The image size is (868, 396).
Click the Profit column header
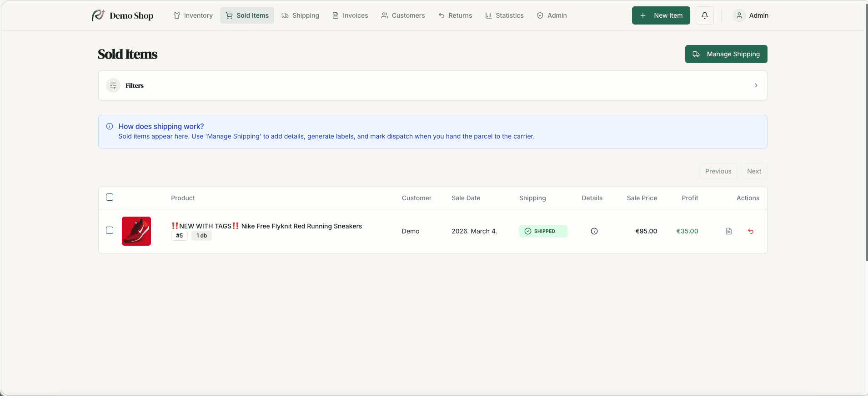(x=690, y=198)
